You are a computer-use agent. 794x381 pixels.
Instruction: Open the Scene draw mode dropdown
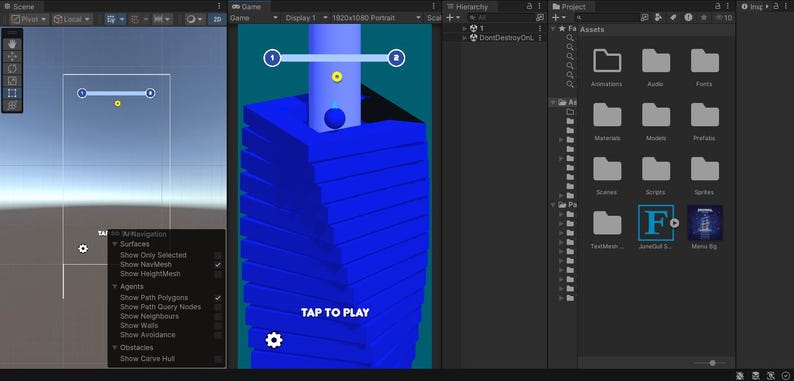(194, 19)
